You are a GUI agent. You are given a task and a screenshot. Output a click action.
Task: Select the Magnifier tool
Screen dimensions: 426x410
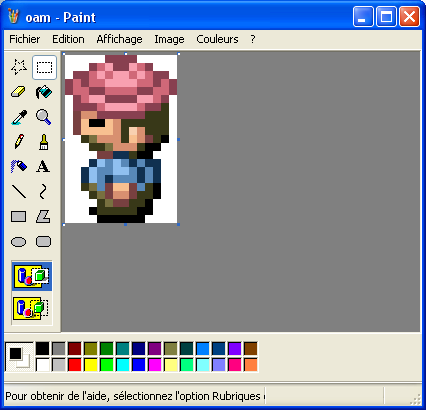click(44, 117)
